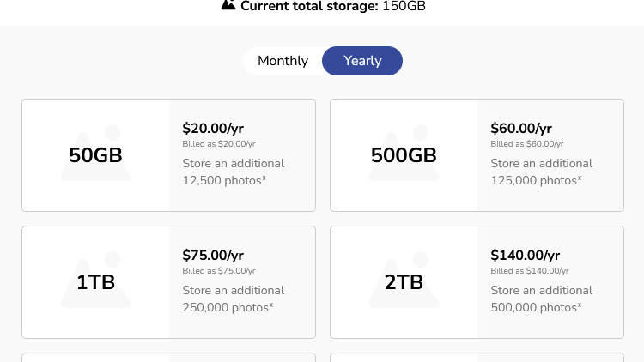Image resolution: width=644 pixels, height=362 pixels.
Task: Click the additional 12,500 photos description
Action: click(234, 172)
